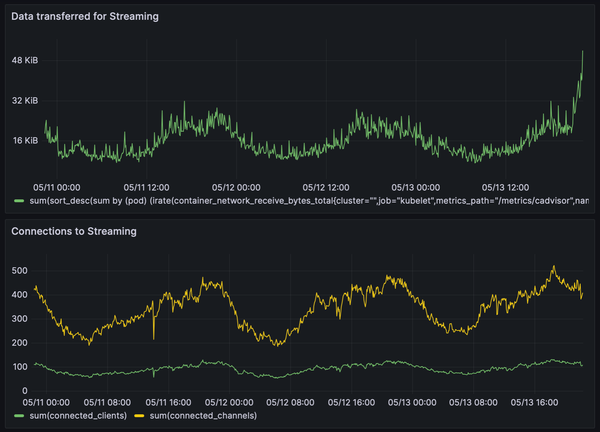Click the 100 y-axis label in Connections chart
The width and height of the screenshot is (600, 432).
(20, 367)
